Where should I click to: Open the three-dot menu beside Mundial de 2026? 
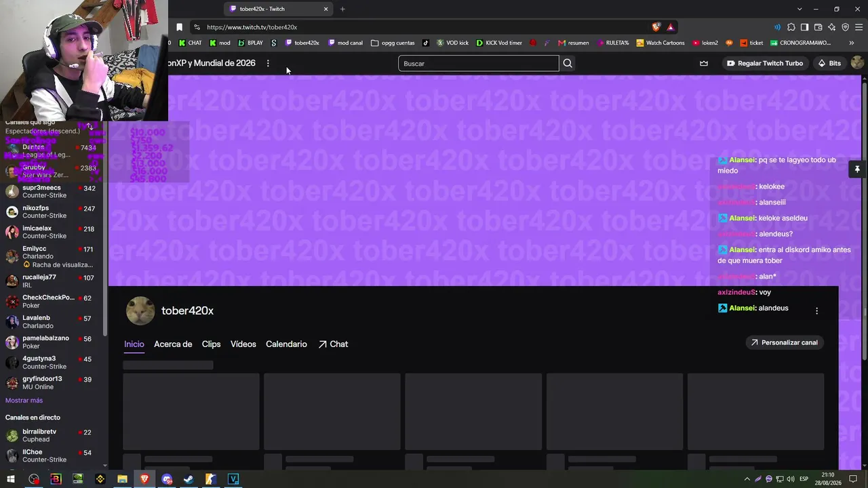[268, 64]
